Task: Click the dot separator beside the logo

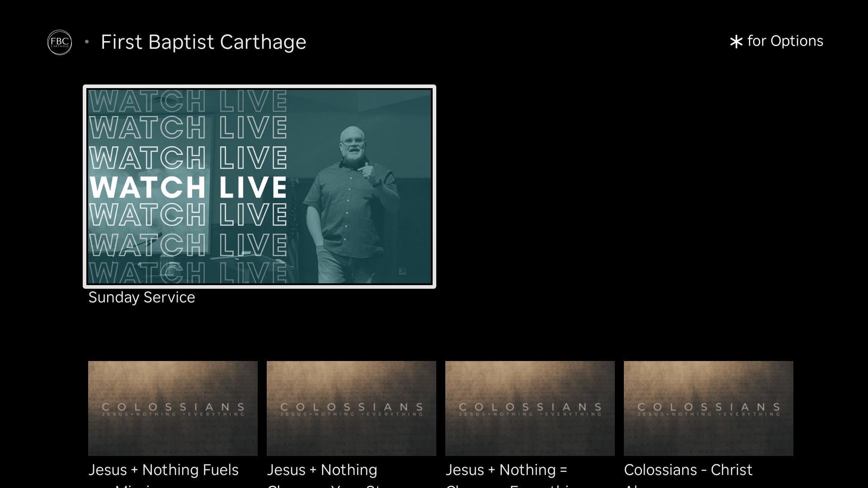Action: [87, 42]
